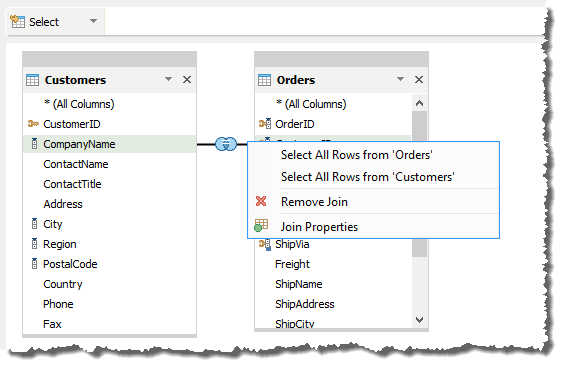Click the ShipVia foreign key icon

pos(265,245)
